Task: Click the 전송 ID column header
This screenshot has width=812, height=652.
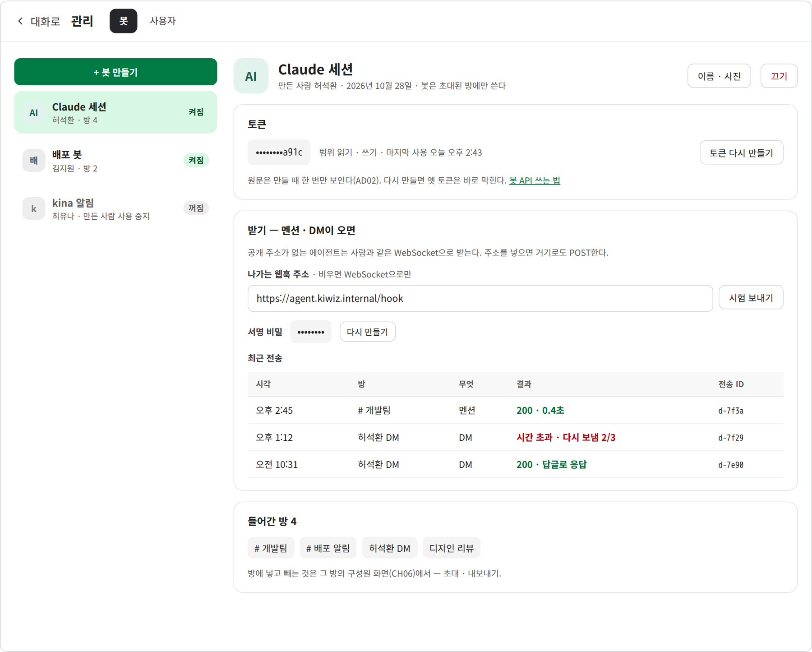Action: tap(731, 384)
